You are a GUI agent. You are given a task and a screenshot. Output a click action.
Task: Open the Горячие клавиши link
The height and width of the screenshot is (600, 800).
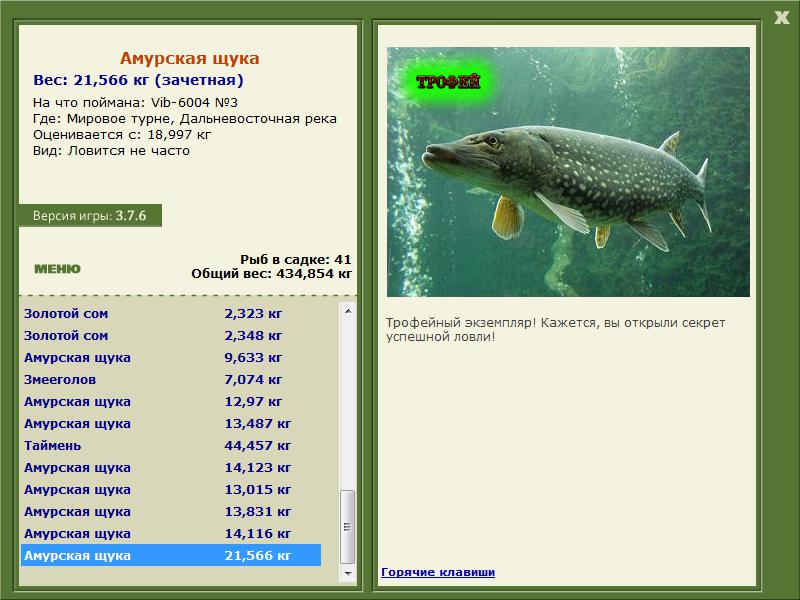(438, 572)
